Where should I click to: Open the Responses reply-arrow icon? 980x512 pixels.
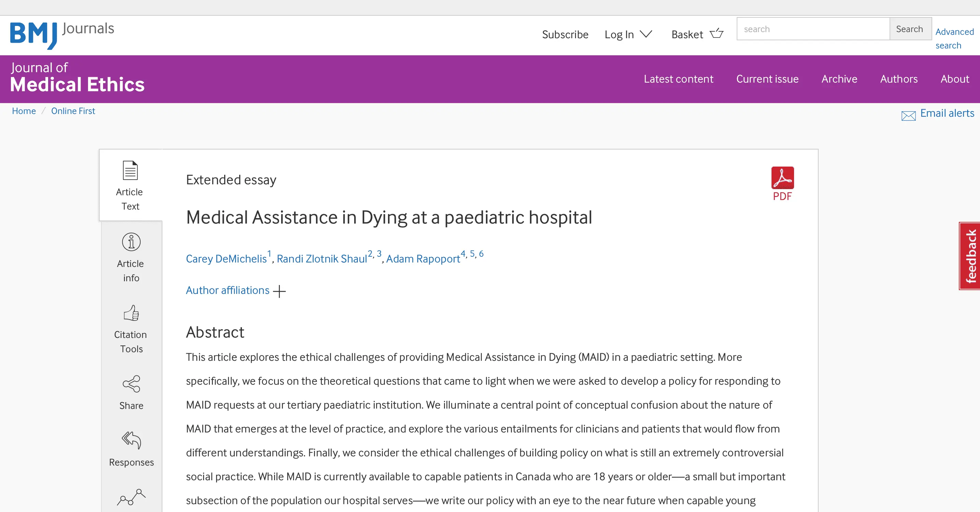pyautogui.click(x=131, y=440)
